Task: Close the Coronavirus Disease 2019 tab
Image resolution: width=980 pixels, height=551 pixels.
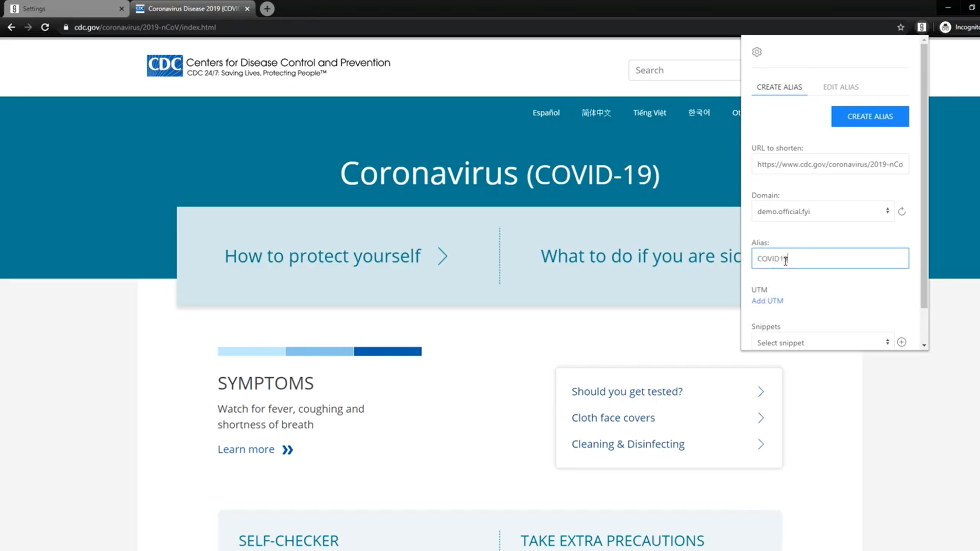Action: pos(247,9)
